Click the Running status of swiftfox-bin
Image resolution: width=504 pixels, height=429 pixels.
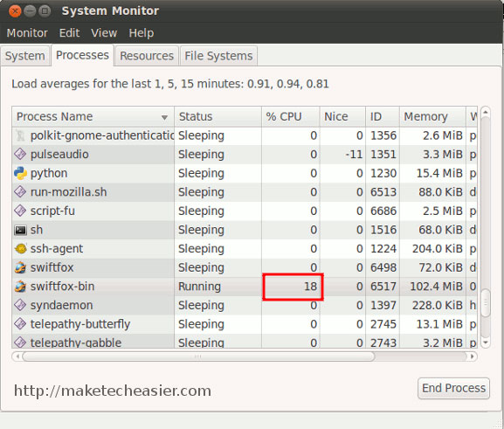[x=200, y=287]
